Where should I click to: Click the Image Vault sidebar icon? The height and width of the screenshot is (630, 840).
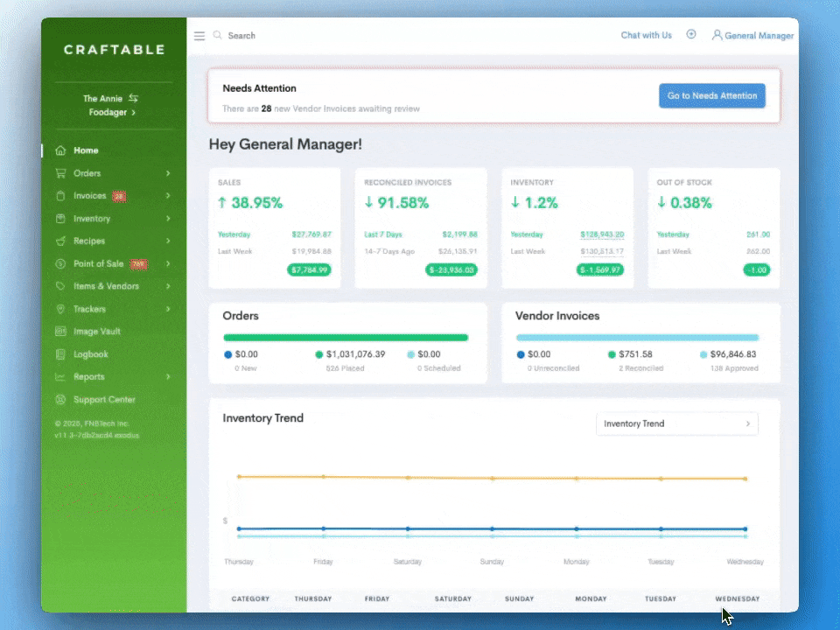(60, 332)
